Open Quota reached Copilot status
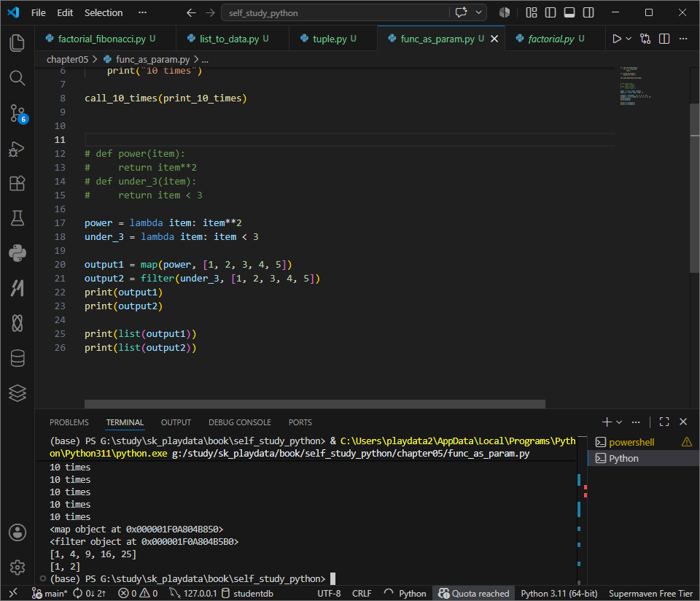Image resolution: width=700 pixels, height=601 pixels. (x=474, y=593)
